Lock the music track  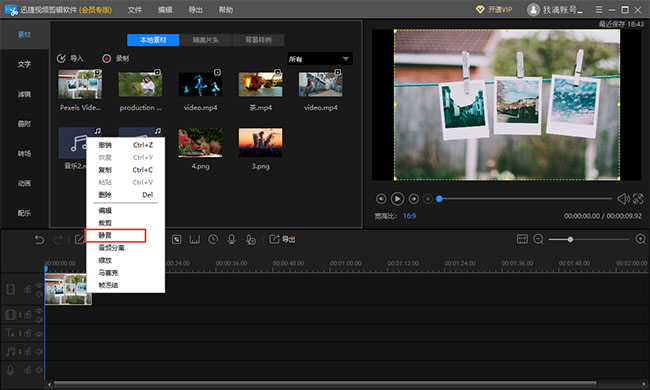(27, 351)
